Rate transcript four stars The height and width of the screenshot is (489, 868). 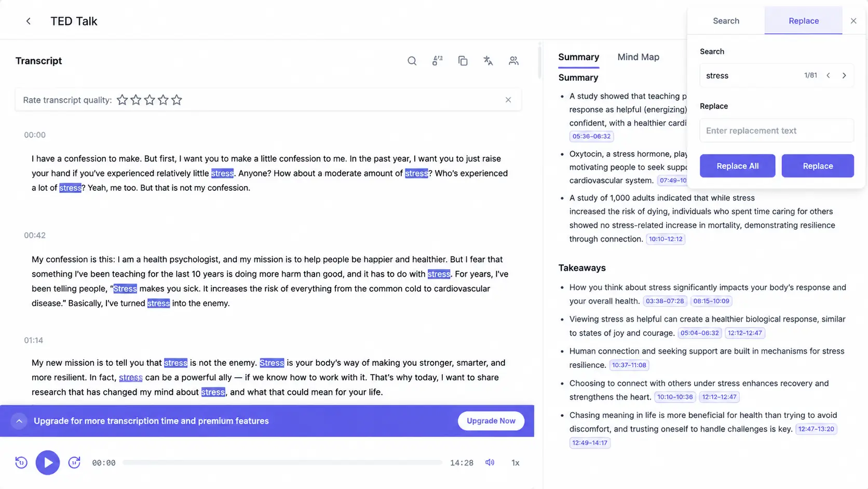pos(163,100)
